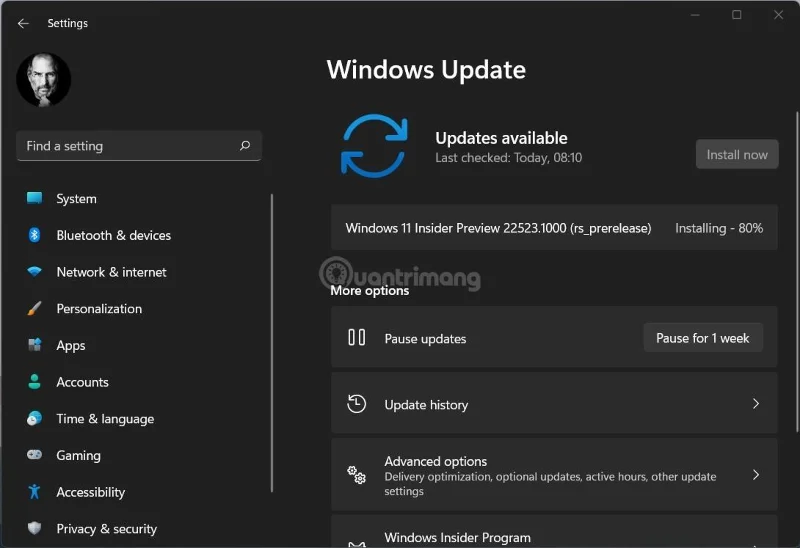Click the blue update sync arrows icon

374,146
